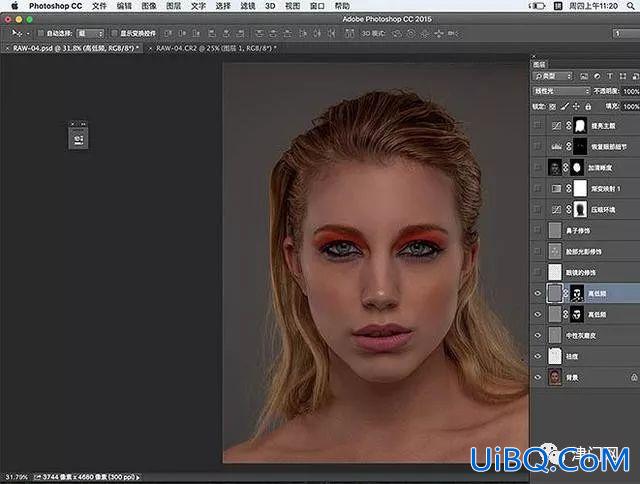
Task: Open the 不透明度 100% value dropdown
Action: [x=631, y=91]
